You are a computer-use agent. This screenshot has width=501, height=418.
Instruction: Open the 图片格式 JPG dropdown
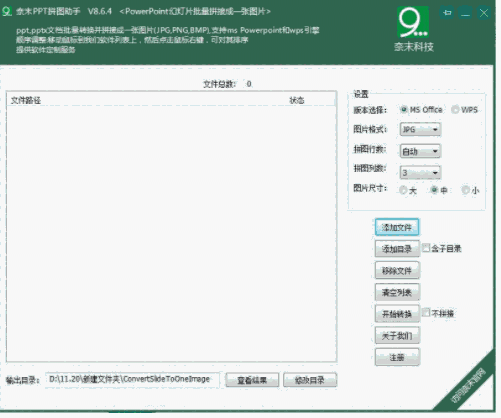[420, 129]
